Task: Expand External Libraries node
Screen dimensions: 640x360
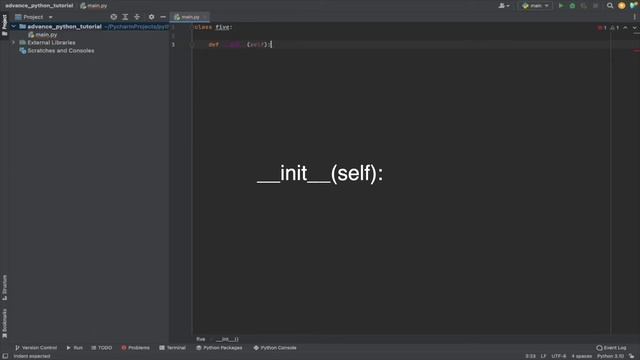Action: (x=13, y=42)
